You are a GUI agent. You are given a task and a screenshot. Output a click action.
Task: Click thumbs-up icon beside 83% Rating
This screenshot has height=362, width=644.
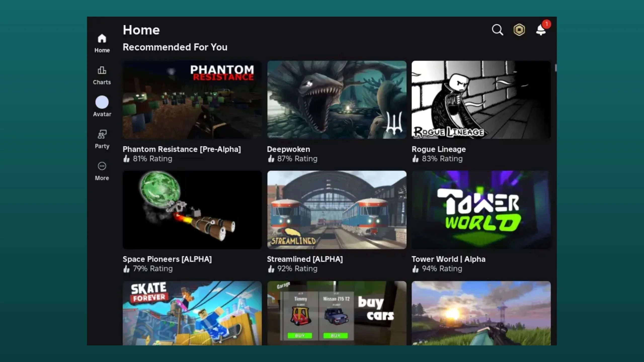415,159
